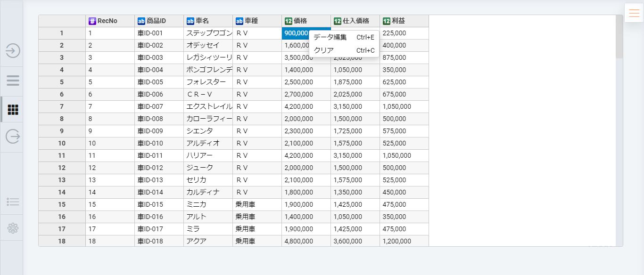644x275 pixels.
Task: Click the 車種 column header
Action: click(257, 21)
